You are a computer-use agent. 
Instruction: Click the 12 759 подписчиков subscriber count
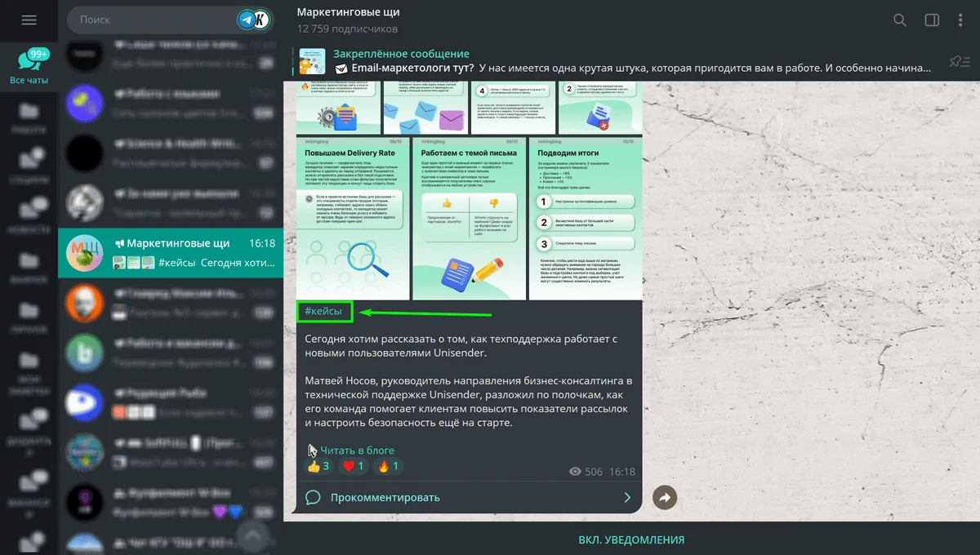347,29
